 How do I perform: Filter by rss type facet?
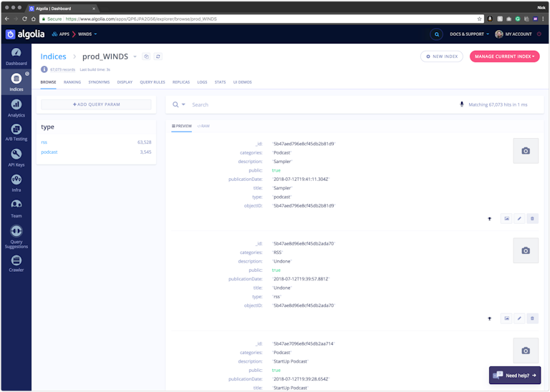coord(44,142)
